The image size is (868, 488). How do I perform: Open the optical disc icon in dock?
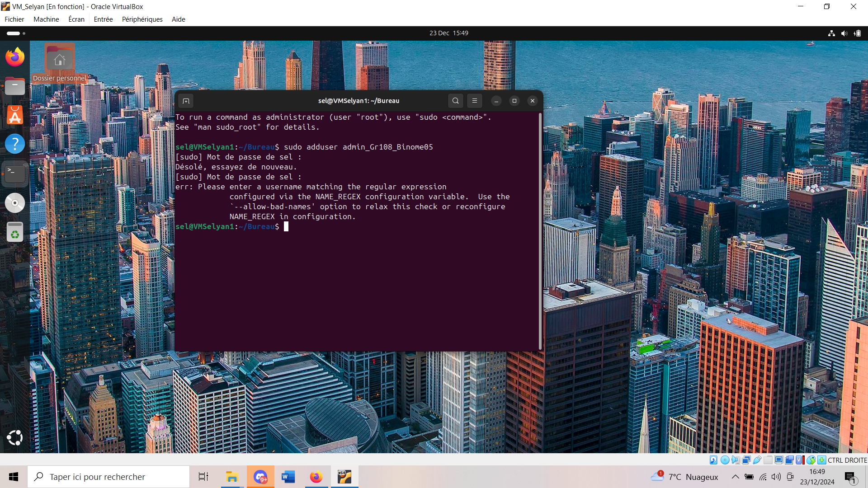click(x=15, y=203)
